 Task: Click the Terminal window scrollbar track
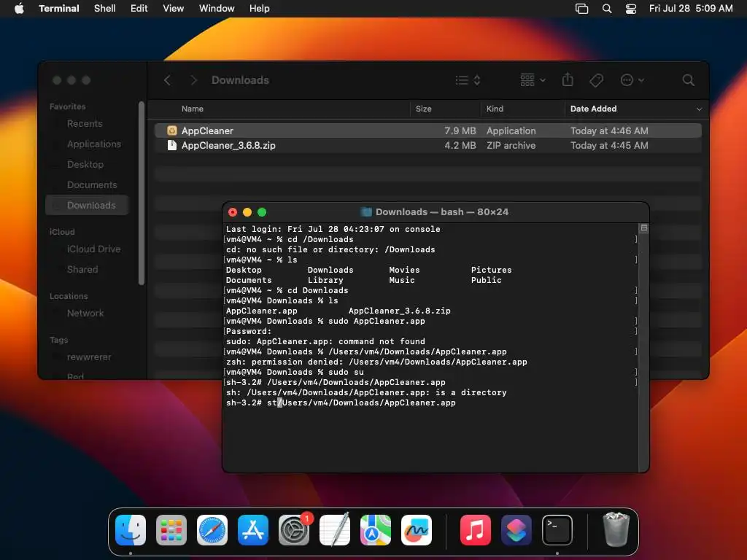643,352
